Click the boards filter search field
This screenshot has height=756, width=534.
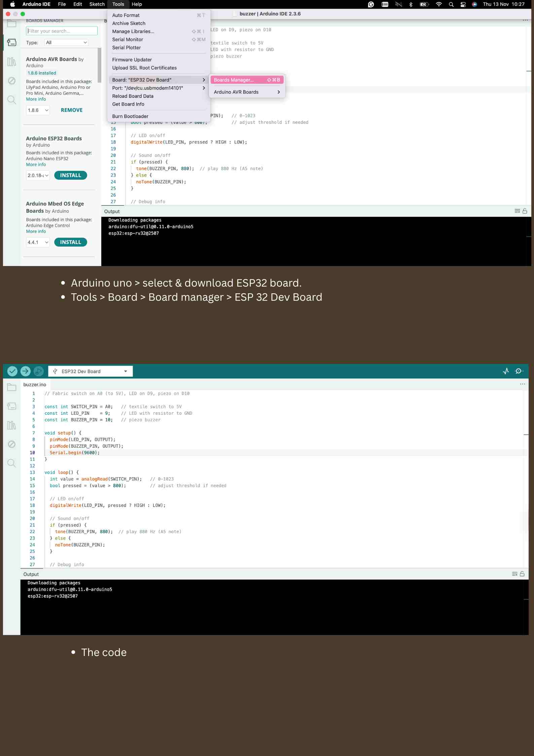pos(62,31)
